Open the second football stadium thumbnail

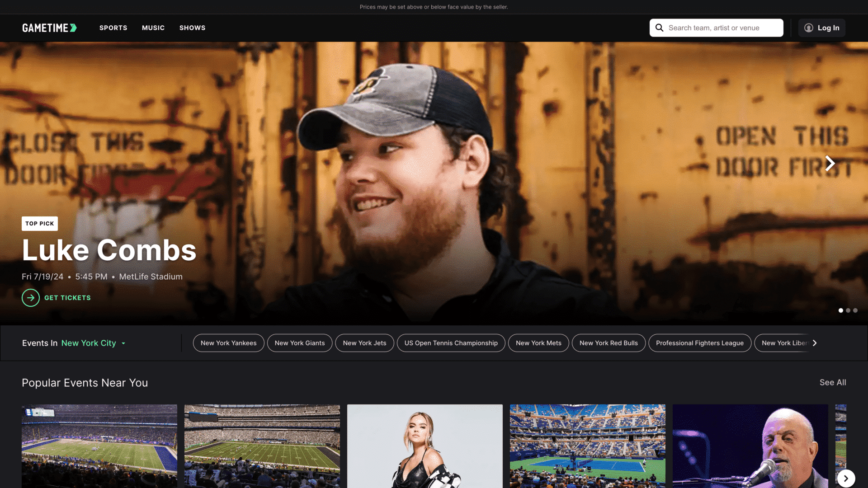[262, 446]
